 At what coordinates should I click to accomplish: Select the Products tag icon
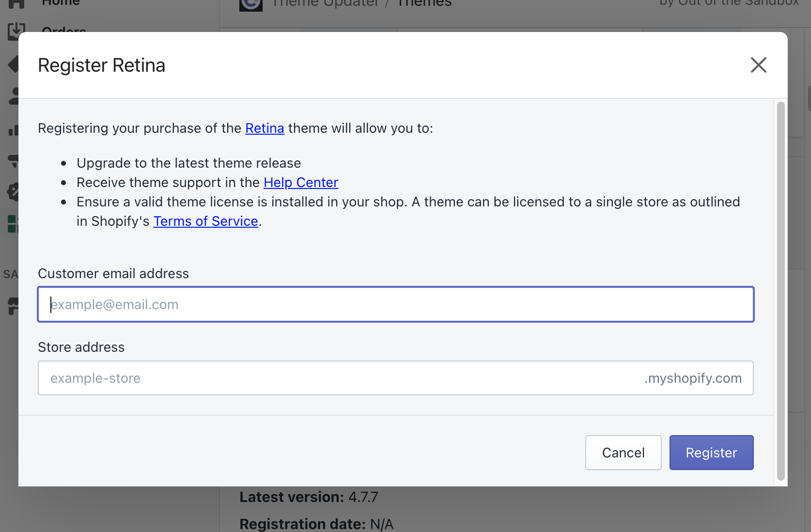(x=13, y=64)
